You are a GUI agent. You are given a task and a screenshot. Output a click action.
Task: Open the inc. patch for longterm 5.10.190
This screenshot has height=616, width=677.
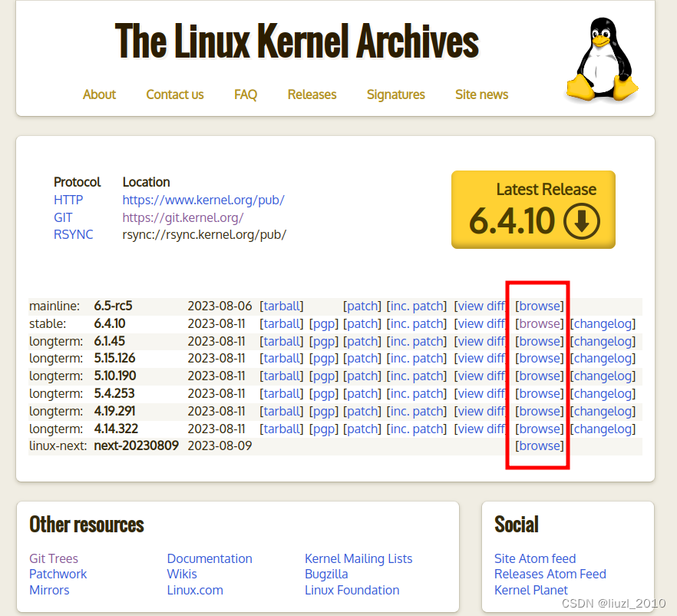pyautogui.click(x=417, y=376)
